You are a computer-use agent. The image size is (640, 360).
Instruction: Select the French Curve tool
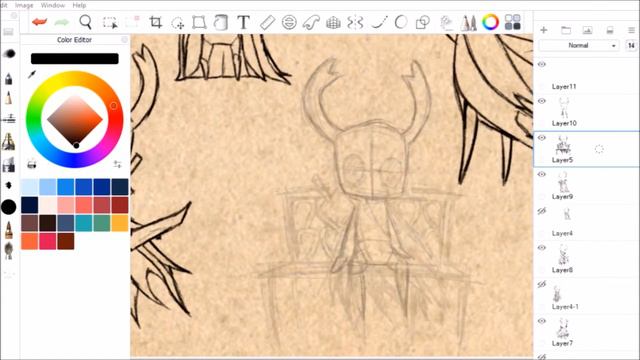point(311,22)
